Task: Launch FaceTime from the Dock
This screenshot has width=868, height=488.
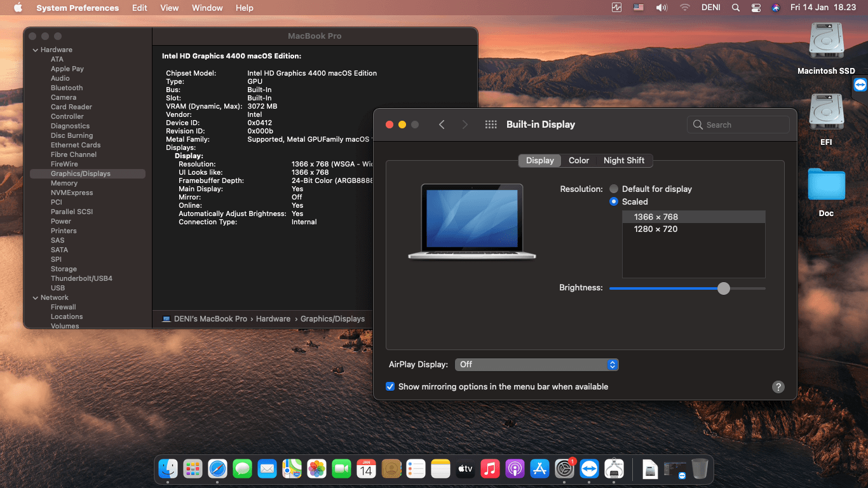Action: (341, 469)
